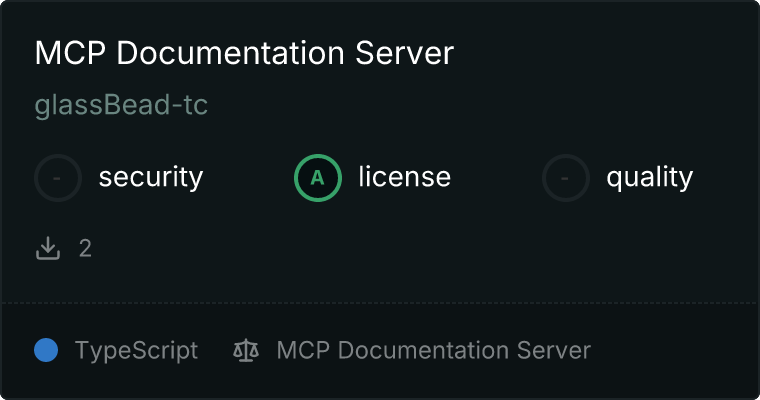Click blank card space right of download count
Image resolution: width=760 pixels, height=400 pixels.
(x=400, y=249)
